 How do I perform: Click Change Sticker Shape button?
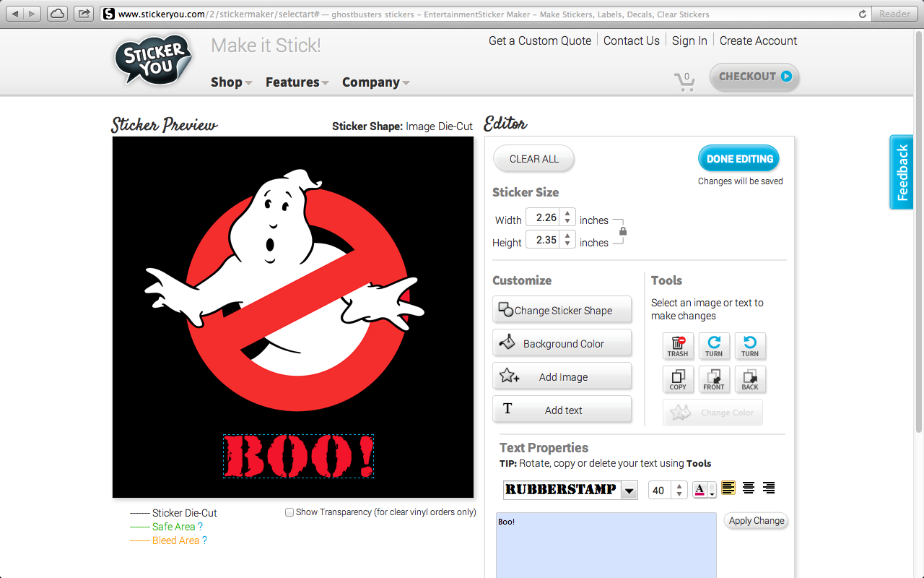click(x=562, y=310)
